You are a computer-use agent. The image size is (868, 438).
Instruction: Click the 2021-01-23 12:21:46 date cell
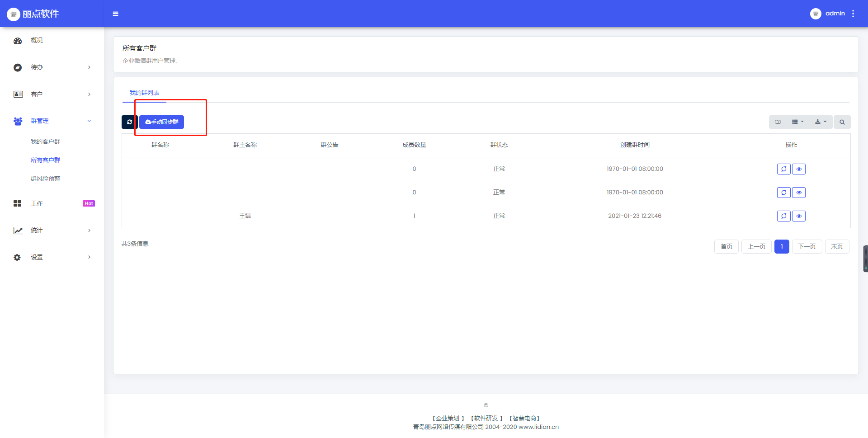[x=635, y=216]
